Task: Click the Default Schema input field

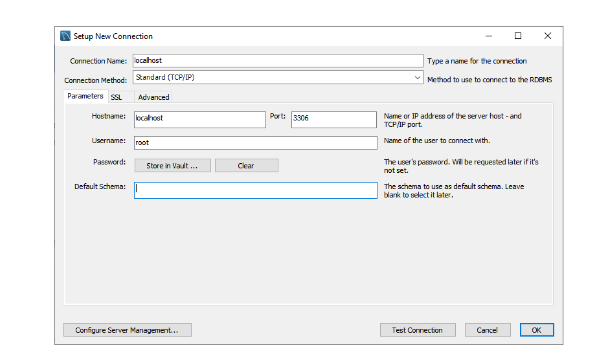Action: click(x=256, y=190)
